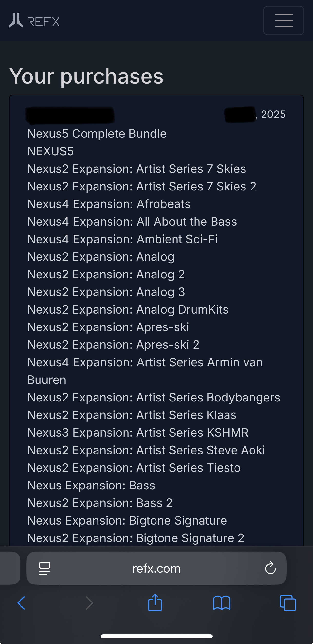Tap the Your purchases heading

coord(86,76)
